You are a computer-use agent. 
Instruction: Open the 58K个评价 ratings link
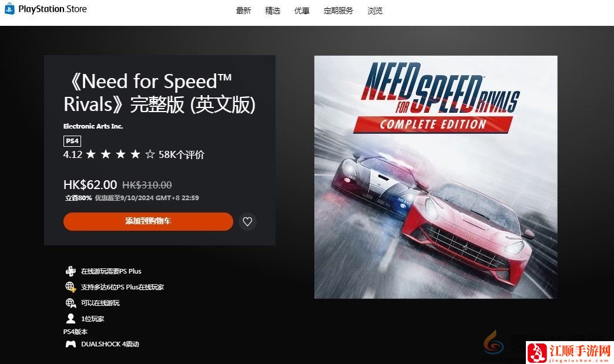(182, 154)
